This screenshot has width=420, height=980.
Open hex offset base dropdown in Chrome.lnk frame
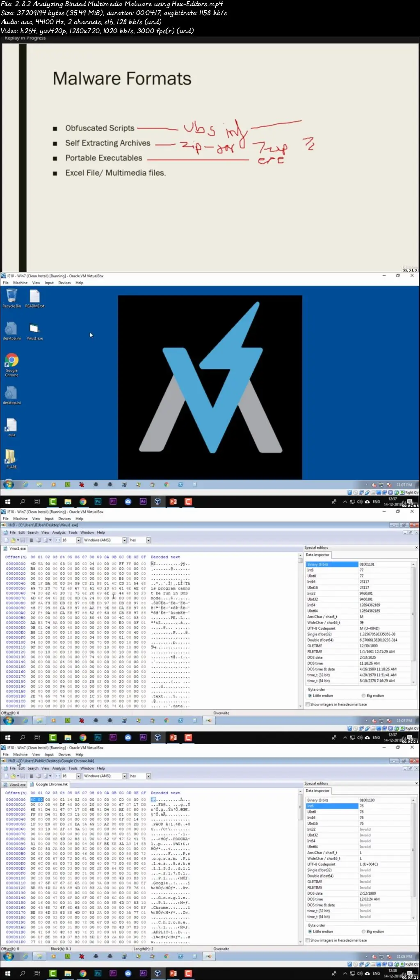(x=148, y=776)
